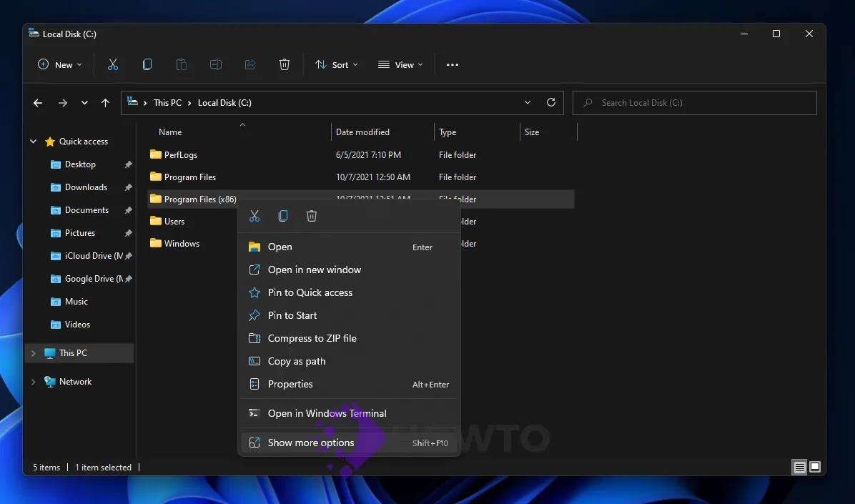The image size is (855, 504).
Task: Expand the Network tree node
Action: point(34,382)
